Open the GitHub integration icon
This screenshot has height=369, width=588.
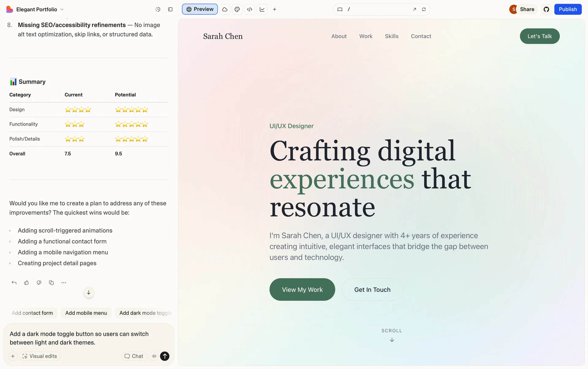(546, 9)
